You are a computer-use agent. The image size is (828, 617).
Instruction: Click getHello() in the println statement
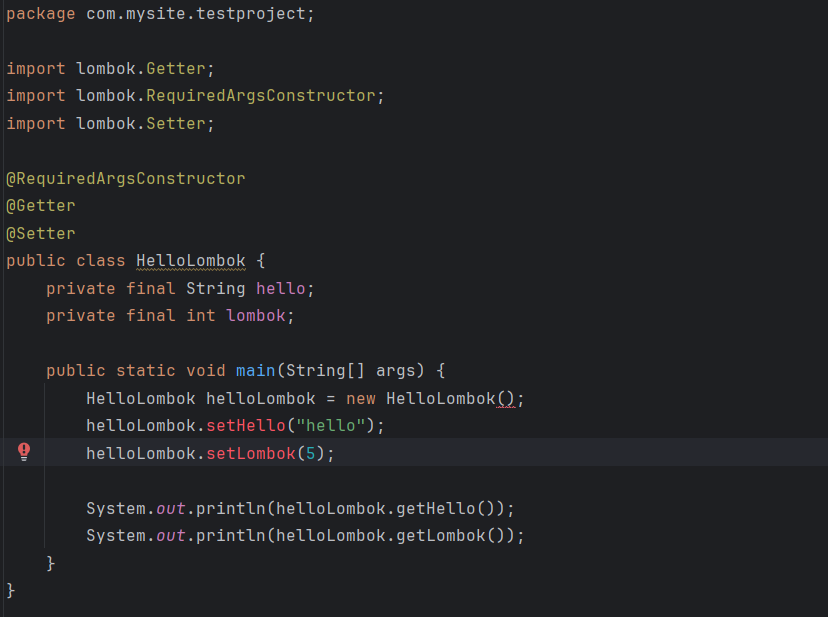(446, 509)
